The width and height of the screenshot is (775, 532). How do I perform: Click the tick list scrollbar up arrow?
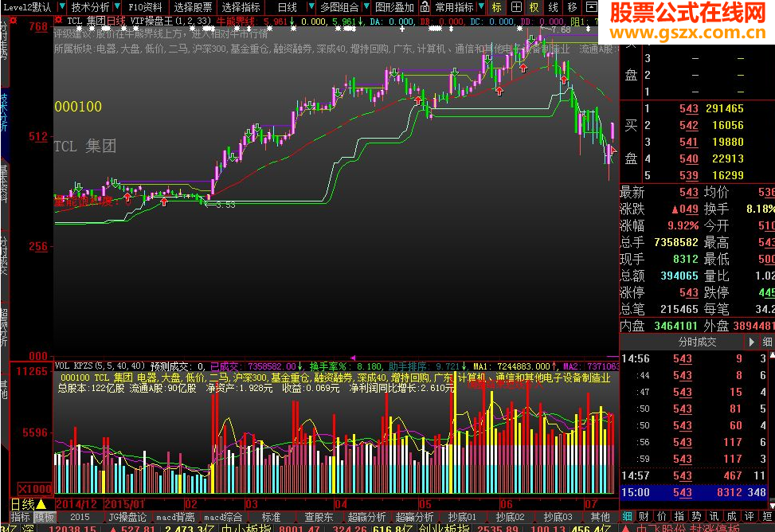tap(772, 354)
